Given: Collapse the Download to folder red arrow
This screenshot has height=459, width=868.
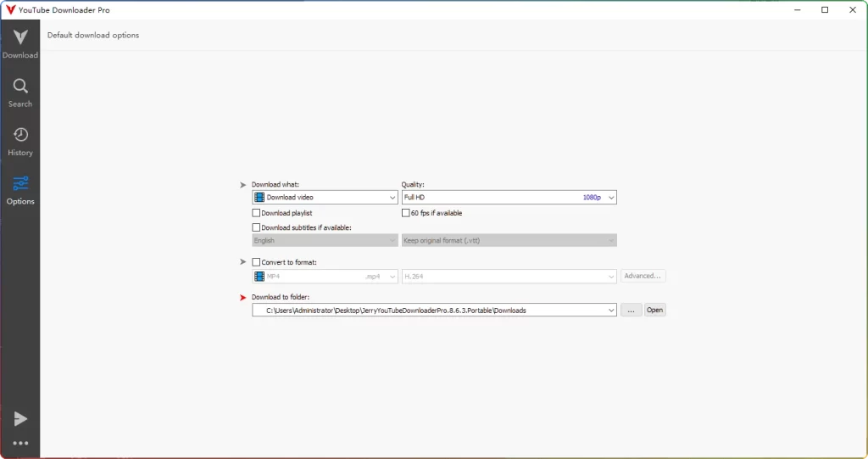Looking at the screenshot, I should pyautogui.click(x=242, y=298).
